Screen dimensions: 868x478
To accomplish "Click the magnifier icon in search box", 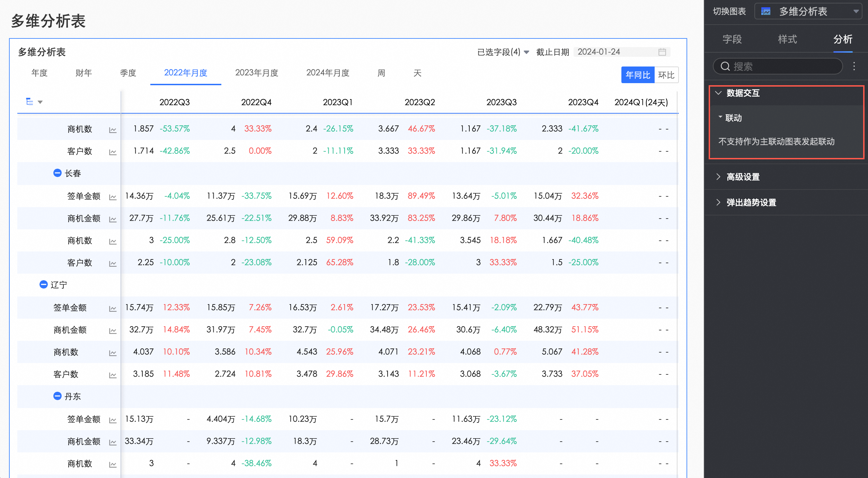I will 725,66.
